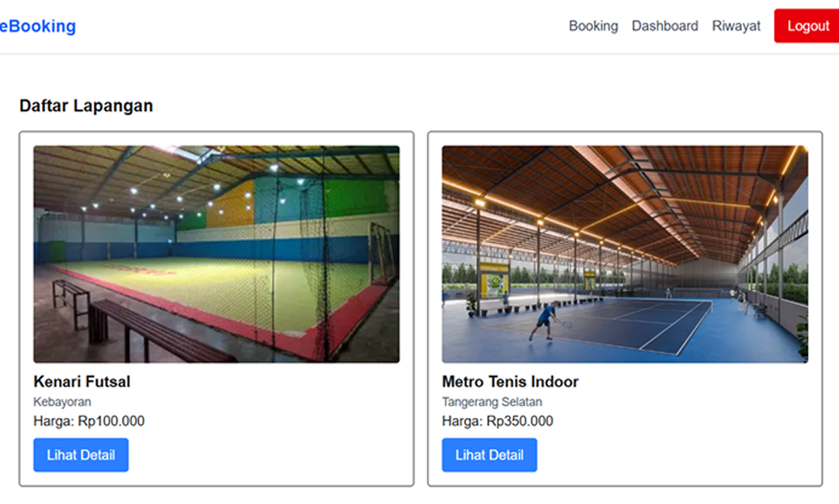Select the Tangerang Selatan location text

point(491,402)
